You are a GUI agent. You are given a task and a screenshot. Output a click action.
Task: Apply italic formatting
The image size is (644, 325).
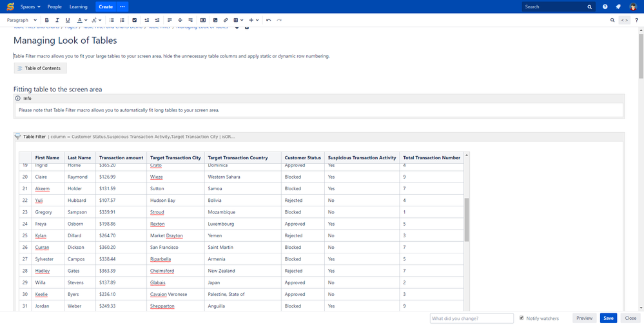pyautogui.click(x=57, y=20)
